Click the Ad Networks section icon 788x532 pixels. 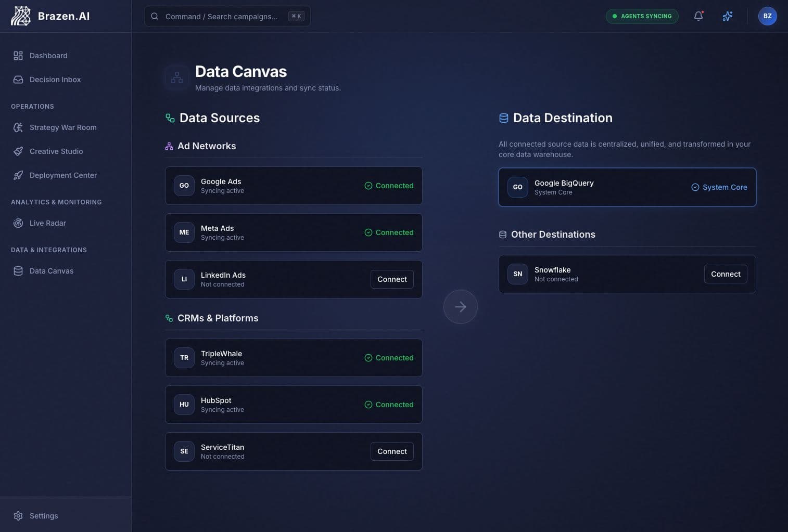click(x=169, y=146)
